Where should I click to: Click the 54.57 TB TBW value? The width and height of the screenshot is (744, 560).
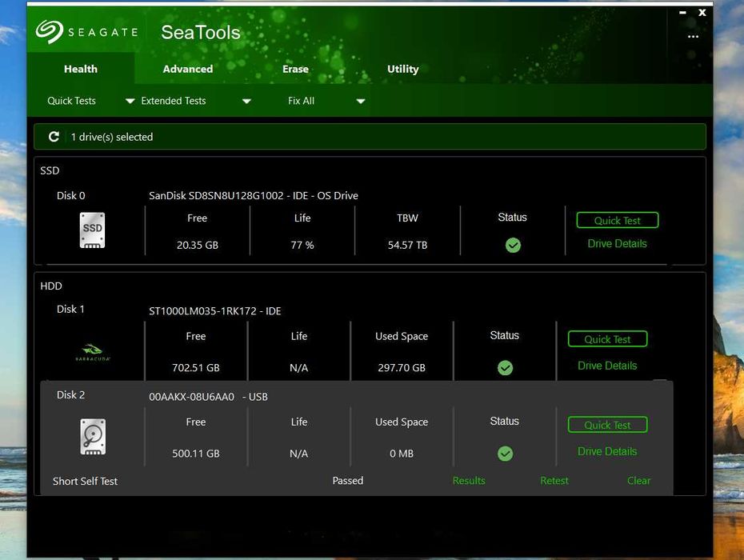tap(407, 245)
